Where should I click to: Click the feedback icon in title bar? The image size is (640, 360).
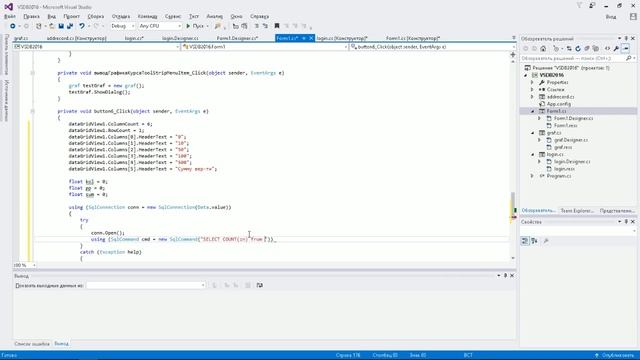tap(592, 5)
